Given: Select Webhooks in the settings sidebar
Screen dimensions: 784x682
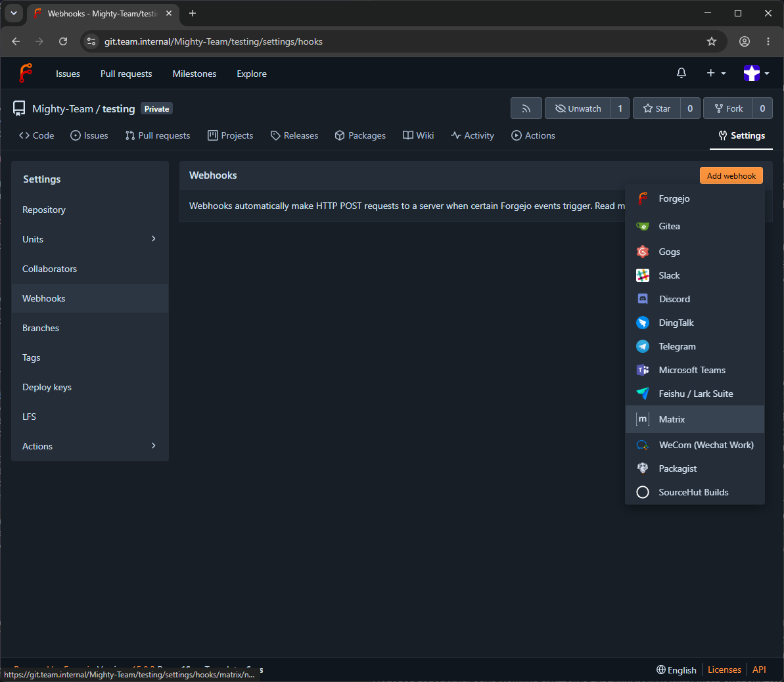Looking at the screenshot, I should 90,298.
